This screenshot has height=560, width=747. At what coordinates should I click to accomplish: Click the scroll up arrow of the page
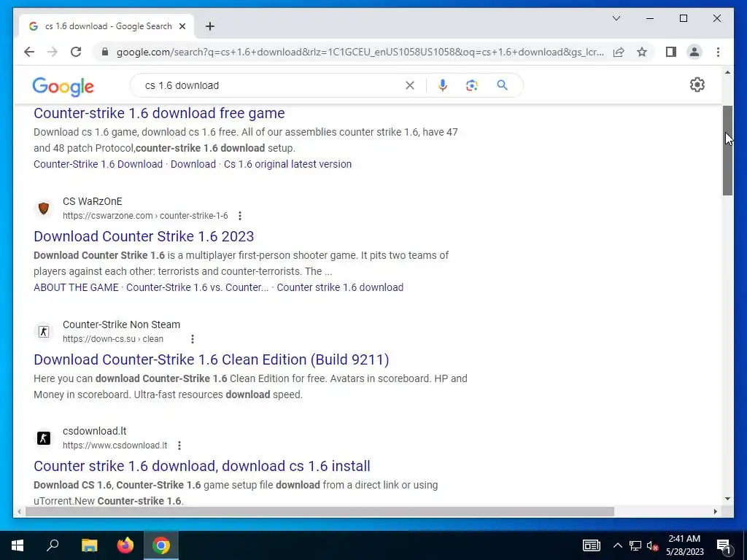coord(727,72)
